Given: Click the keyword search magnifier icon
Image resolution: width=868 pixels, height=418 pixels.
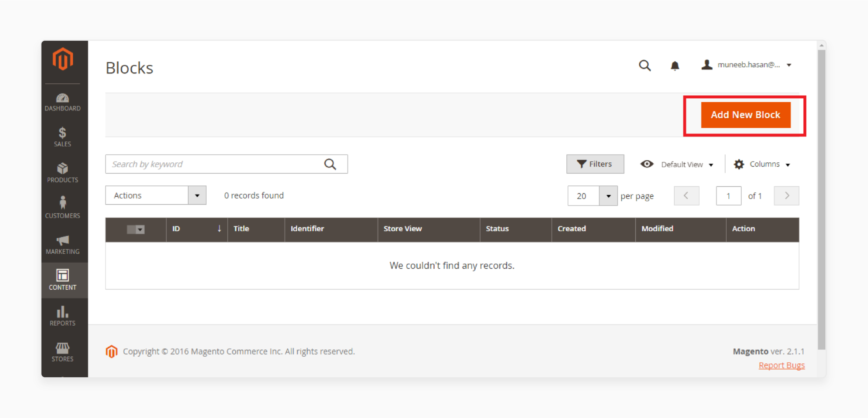Looking at the screenshot, I should 330,164.
